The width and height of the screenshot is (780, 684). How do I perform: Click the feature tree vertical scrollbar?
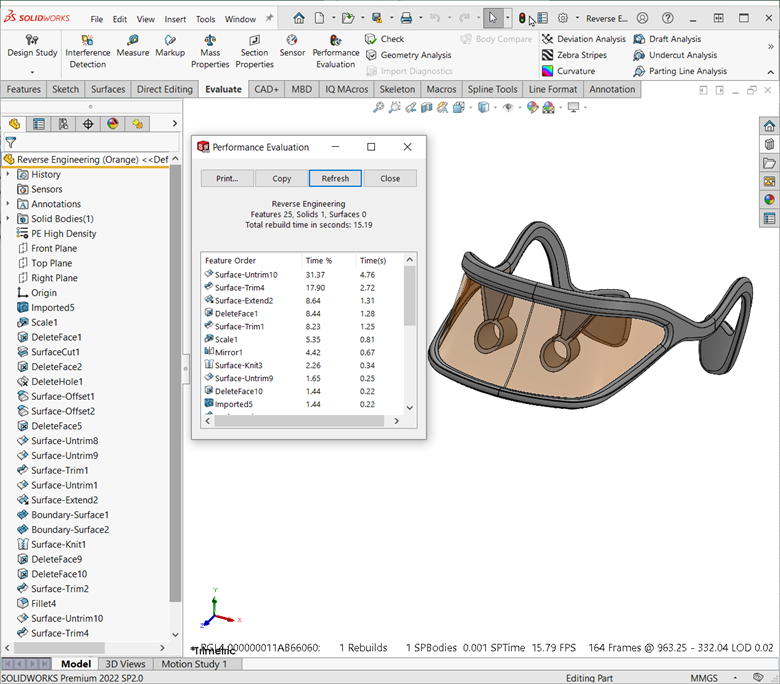coord(175,383)
